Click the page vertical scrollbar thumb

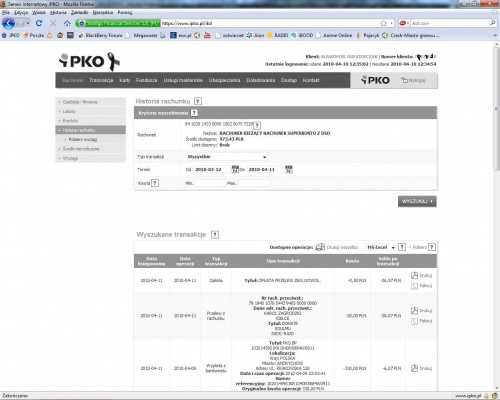coord(496,110)
